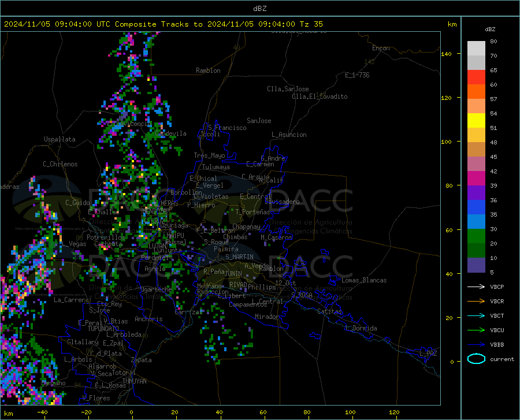Click the C_Chilenos label
This screenshot has width=520, height=420.
pos(60,164)
